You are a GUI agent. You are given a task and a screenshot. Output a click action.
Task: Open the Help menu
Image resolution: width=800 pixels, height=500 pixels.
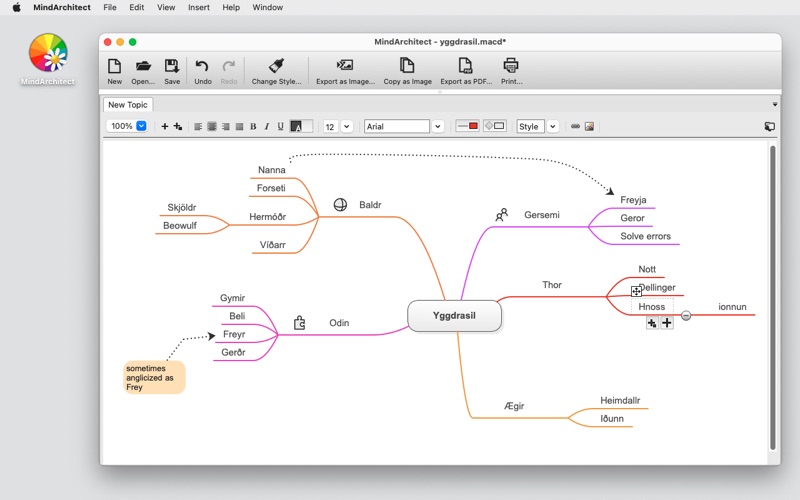(x=231, y=7)
